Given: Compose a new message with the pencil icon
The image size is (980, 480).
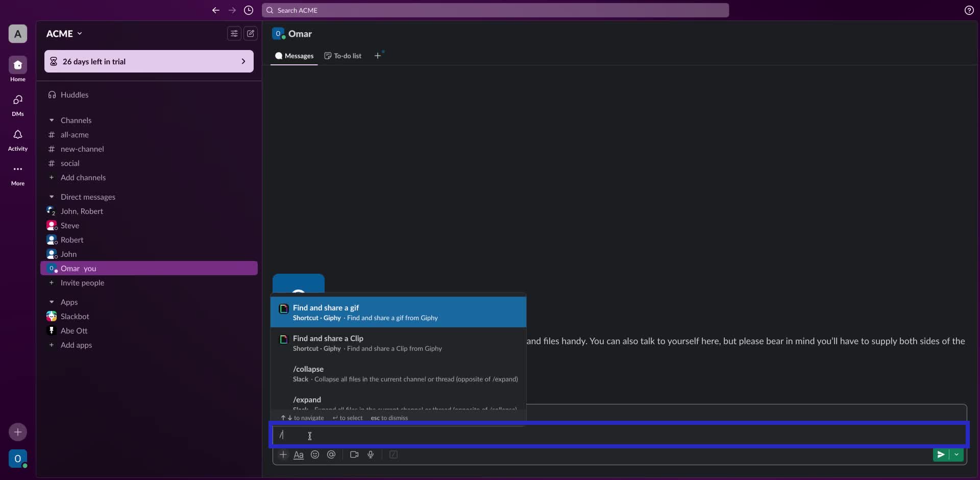Looking at the screenshot, I should [251, 33].
